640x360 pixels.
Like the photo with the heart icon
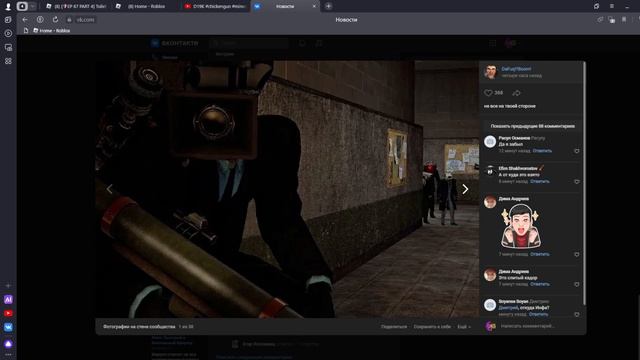488,93
